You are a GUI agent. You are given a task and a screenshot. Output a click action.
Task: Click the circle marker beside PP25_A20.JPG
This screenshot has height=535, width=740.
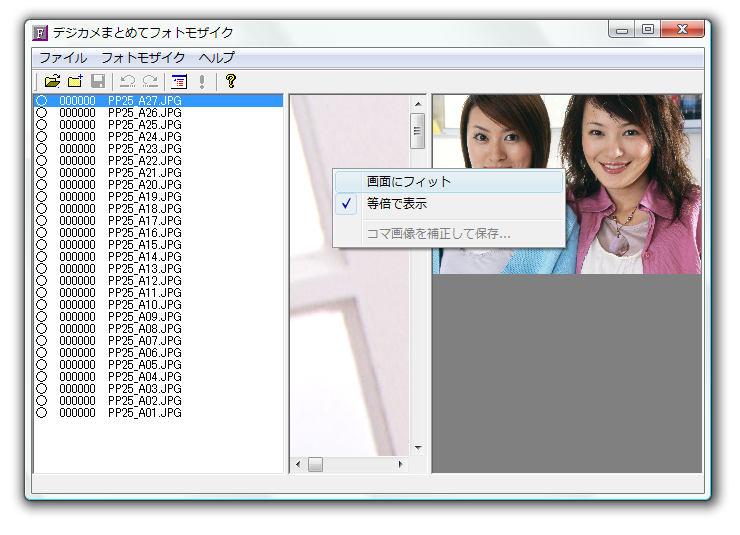click(x=41, y=185)
